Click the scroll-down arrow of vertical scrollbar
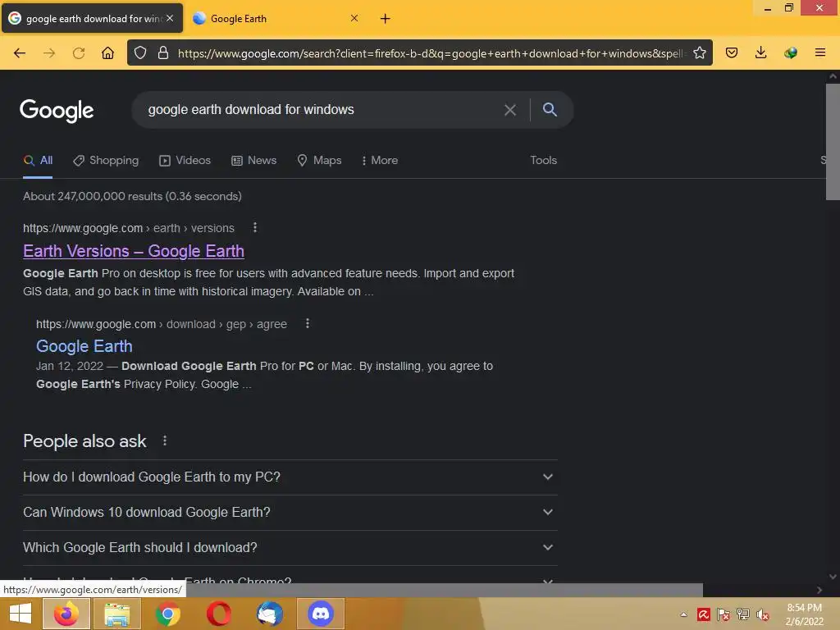840x630 pixels. coord(833,577)
